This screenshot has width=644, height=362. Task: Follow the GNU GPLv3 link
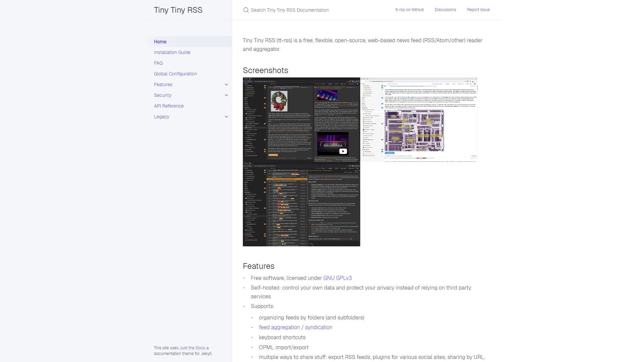click(x=337, y=278)
